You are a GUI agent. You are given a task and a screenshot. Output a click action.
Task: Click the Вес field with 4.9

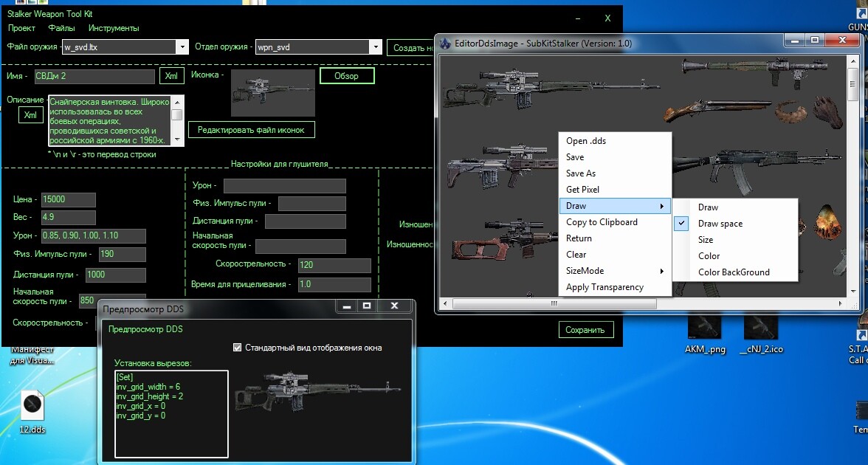69,217
